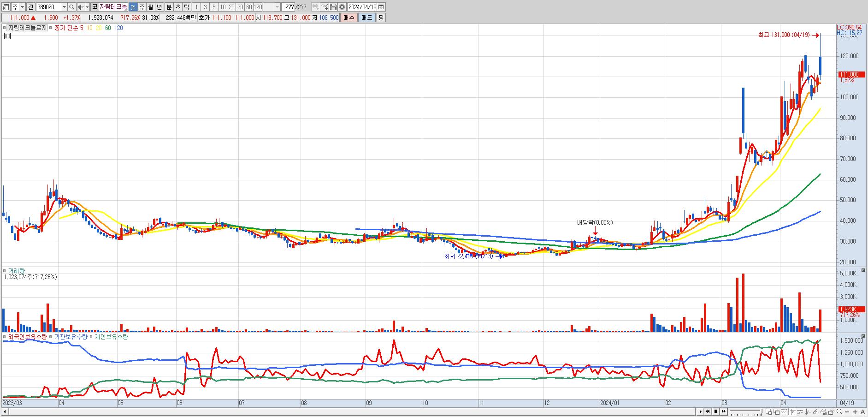Select the crosshair cursor tool icon

tap(792, 411)
